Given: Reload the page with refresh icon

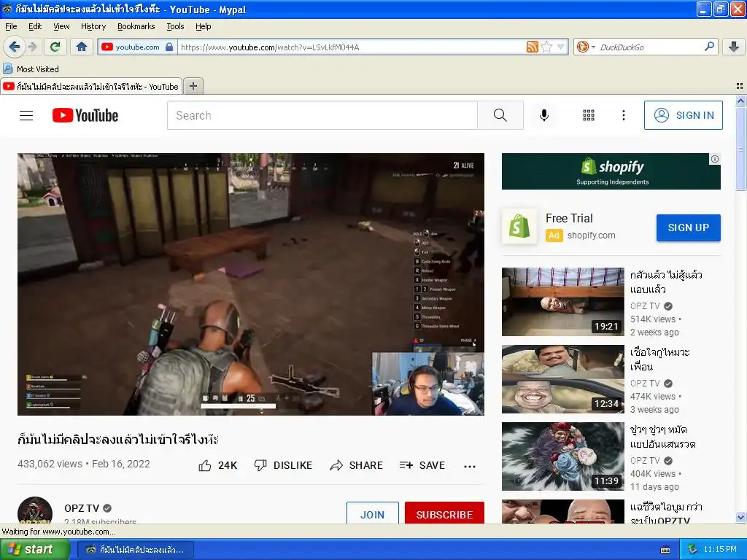Looking at the screenshot, I should point(55,47).
